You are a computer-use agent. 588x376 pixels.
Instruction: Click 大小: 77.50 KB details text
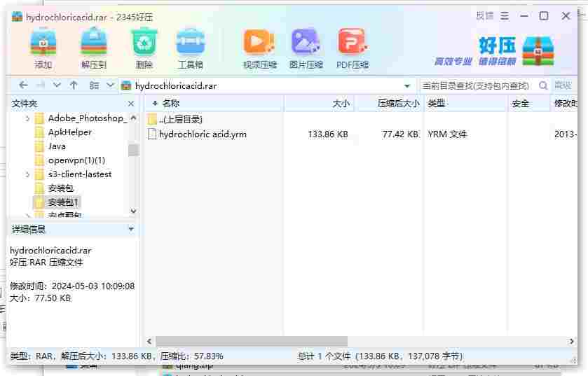coord(41,298)
